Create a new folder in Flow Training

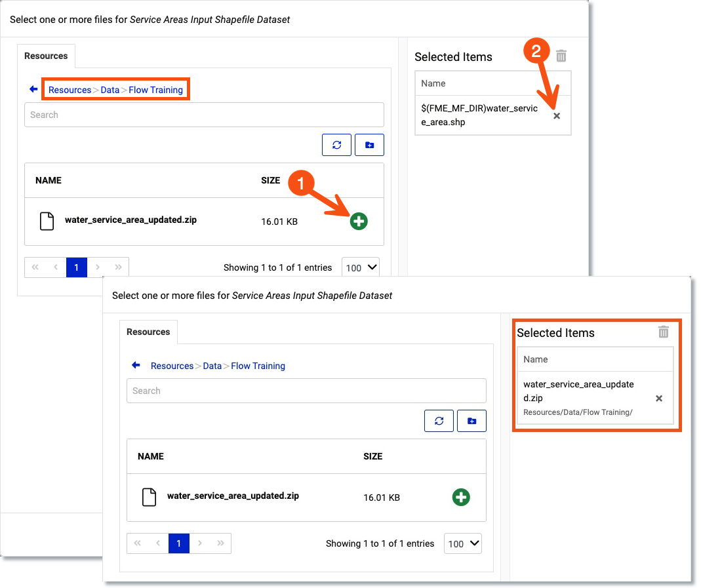pyautogui.click(x=369, y=144)
